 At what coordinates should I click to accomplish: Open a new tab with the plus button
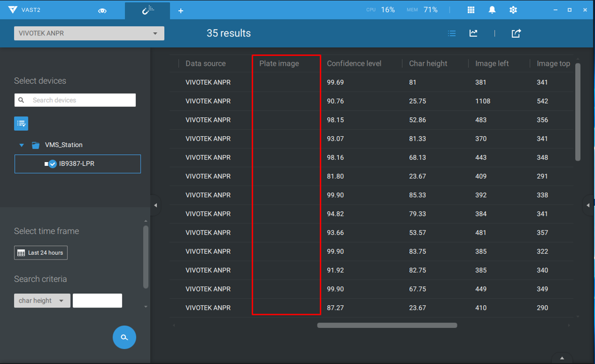pyautogui.click(x=180, y=10)
